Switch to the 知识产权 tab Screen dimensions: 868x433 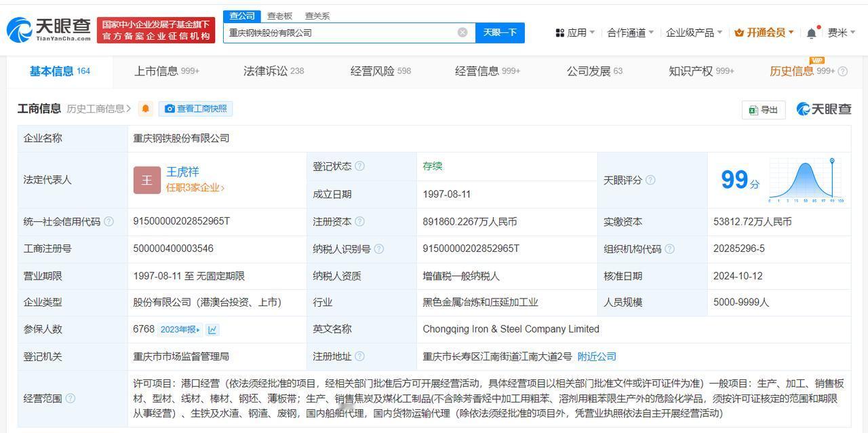tap(701, 71)
